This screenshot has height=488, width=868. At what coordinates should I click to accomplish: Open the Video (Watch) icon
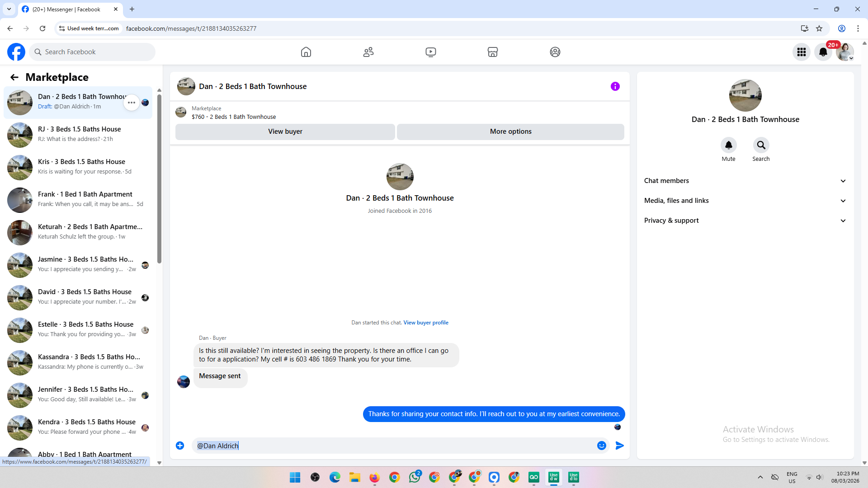(431, 52)
